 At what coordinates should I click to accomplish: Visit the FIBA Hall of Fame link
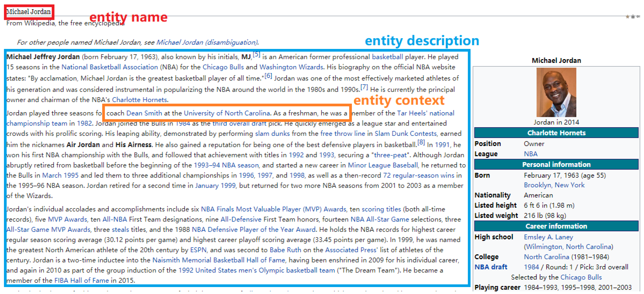[82, 280]
